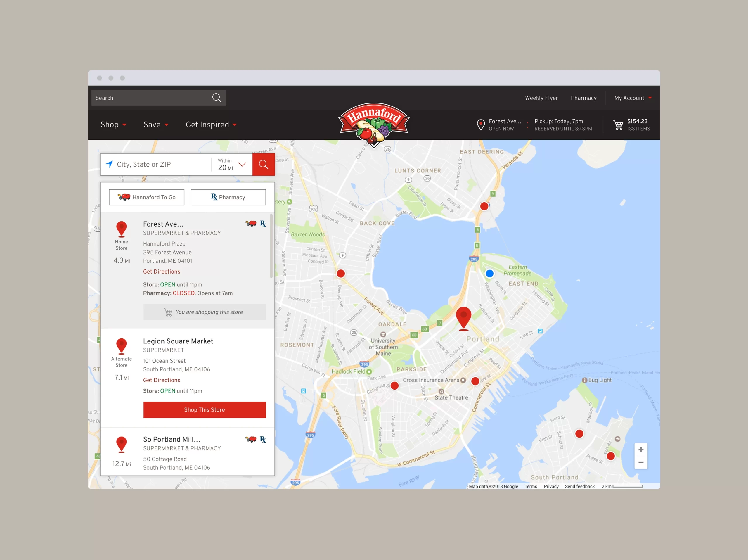Expand the Shop menu
The width and height of the screenshot is (748, 560).
click(113, 125)
